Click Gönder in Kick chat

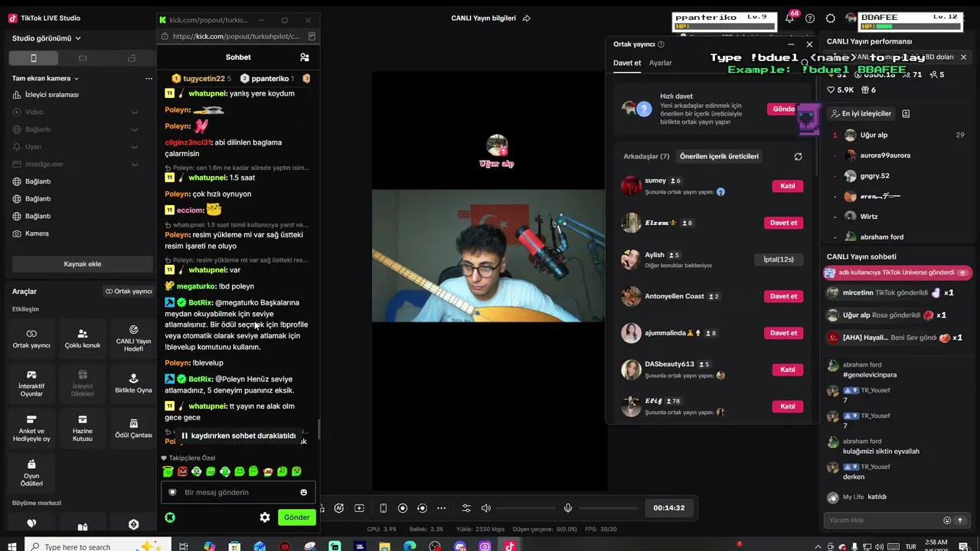(297, 517)
